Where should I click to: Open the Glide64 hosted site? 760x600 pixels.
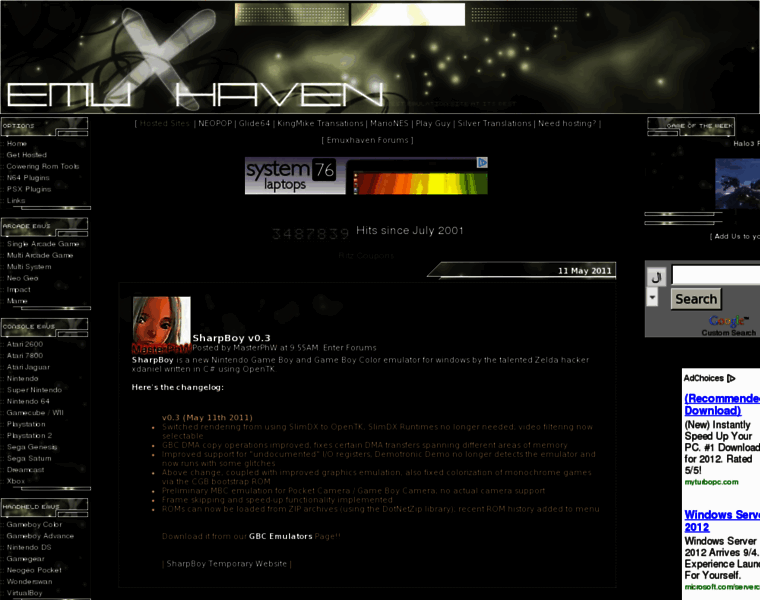(254, 124)
